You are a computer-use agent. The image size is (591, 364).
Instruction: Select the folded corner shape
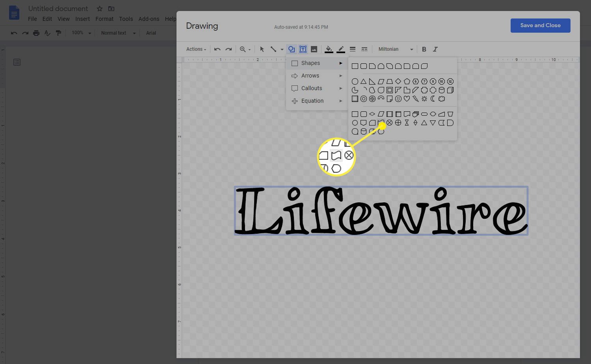coord(390,99)
